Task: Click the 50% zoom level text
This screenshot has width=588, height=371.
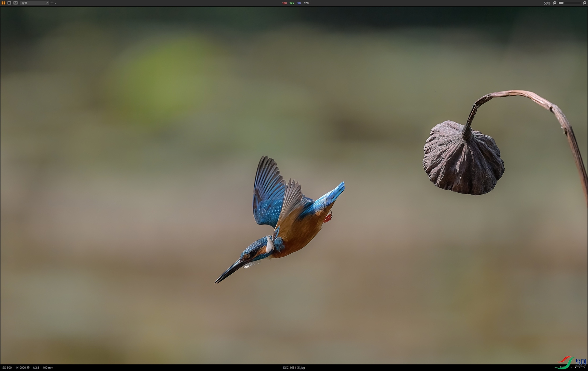Action: 547,3
